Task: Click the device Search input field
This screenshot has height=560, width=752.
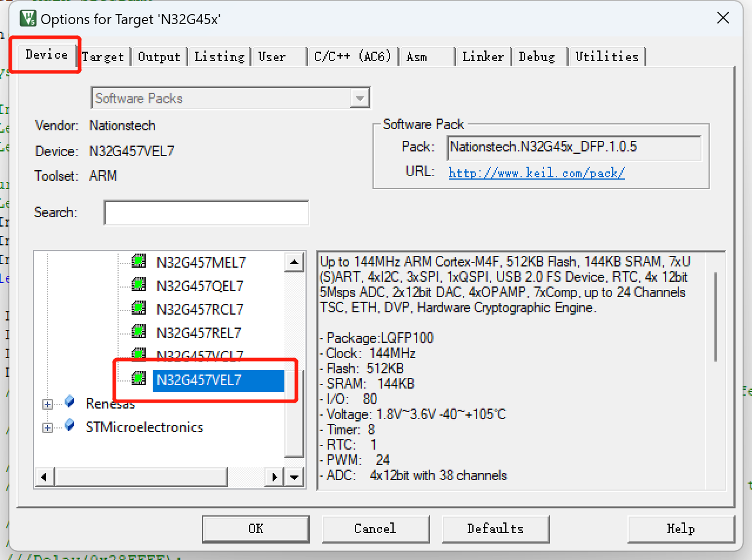Action: coord(206,212)
